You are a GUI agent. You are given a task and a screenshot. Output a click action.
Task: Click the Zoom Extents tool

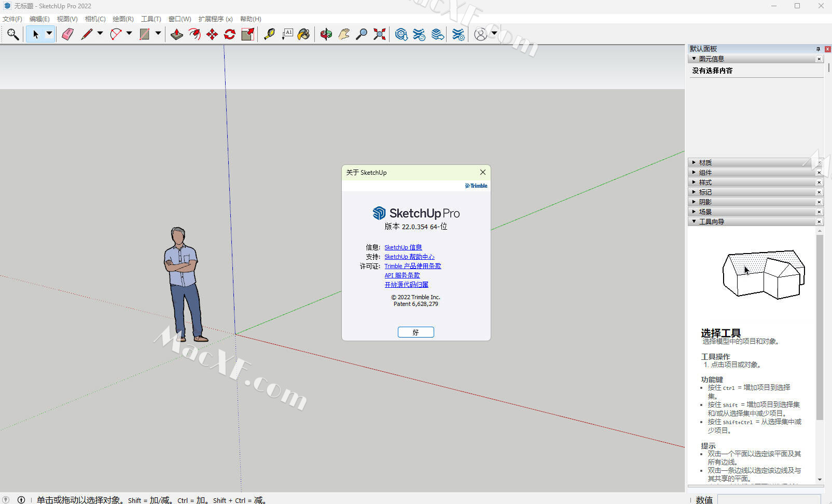click(380, 34)
